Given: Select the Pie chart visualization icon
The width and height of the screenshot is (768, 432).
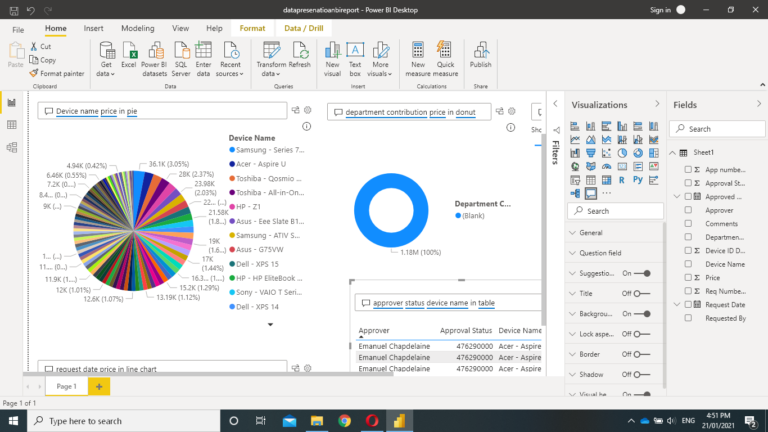Looking at the screenshot, I should point(622,153).
